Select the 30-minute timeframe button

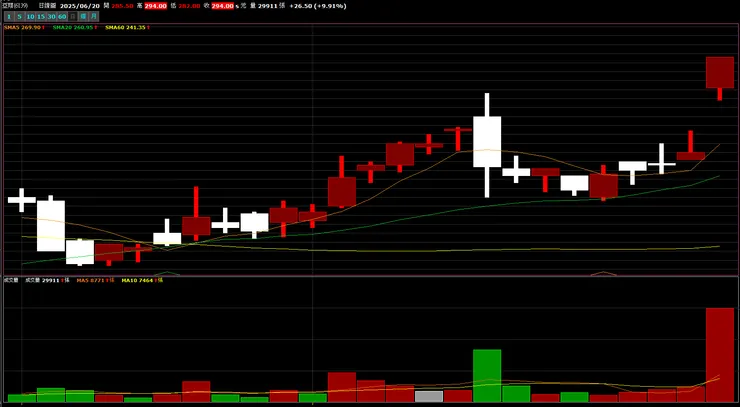coord(51,17)
